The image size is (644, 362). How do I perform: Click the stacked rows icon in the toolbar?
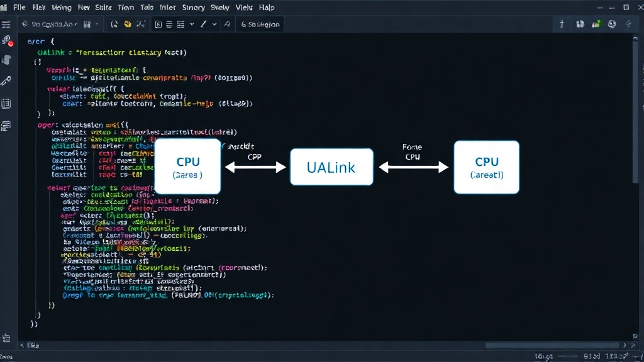[x=180, y=25]
